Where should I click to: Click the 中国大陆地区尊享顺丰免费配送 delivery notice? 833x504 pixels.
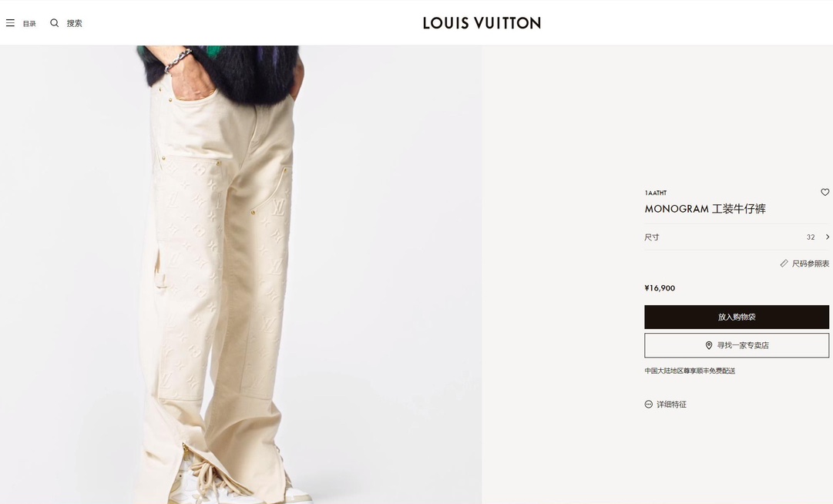point(690,371)
